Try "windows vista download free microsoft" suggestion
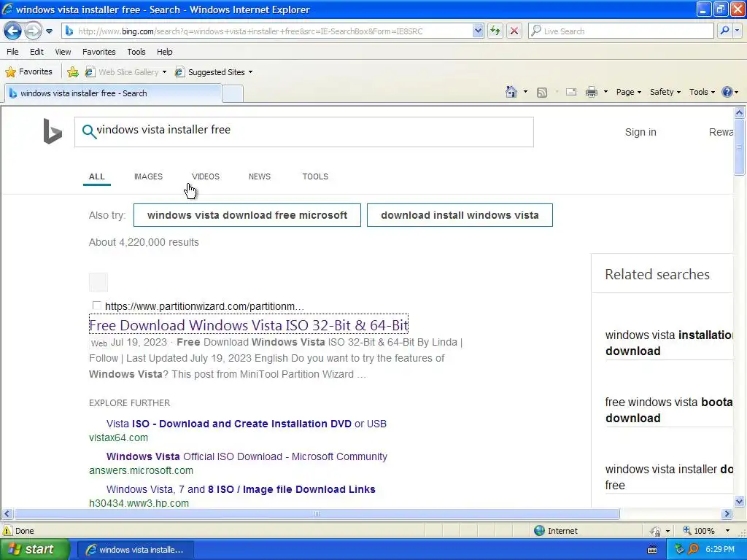The image size is (747, 560). tap(247, 215)
